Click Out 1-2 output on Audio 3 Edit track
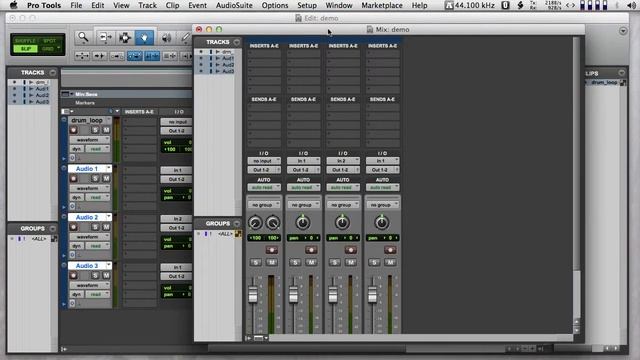The width and height of the screenshot is (640, 360). (x=176, y=276)
